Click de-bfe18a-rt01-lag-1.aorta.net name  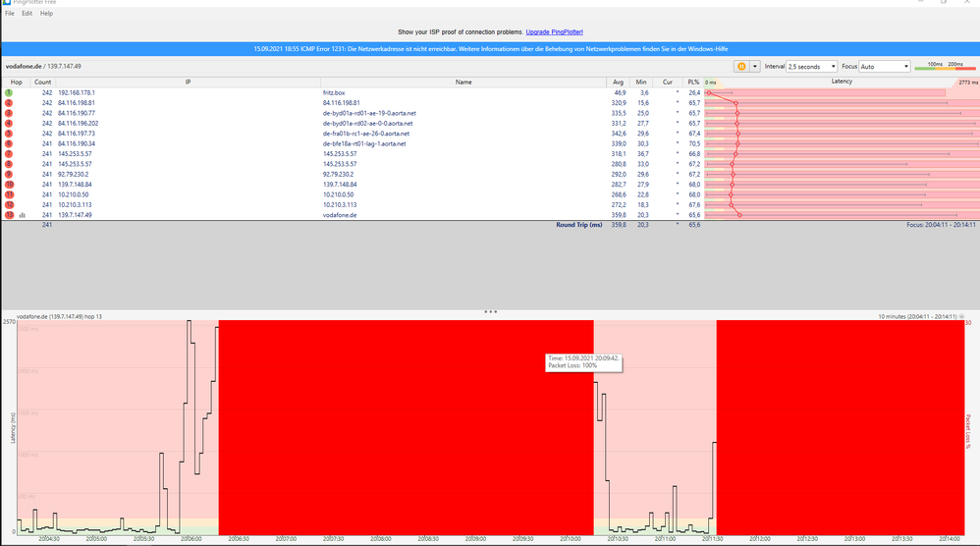pyautogui.click(x=364, y=143)
